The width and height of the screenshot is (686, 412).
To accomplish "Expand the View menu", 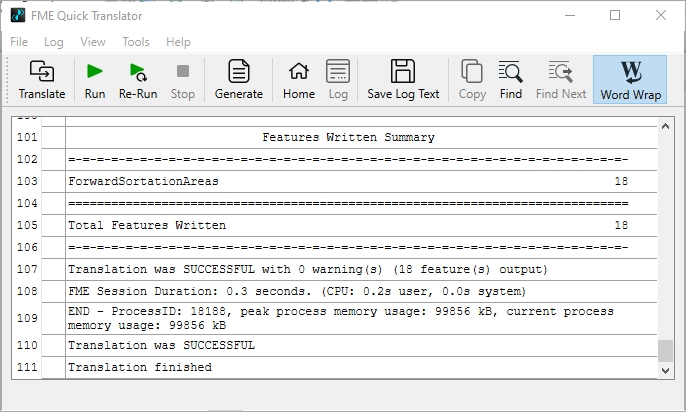I will click(x=93, y=42).
